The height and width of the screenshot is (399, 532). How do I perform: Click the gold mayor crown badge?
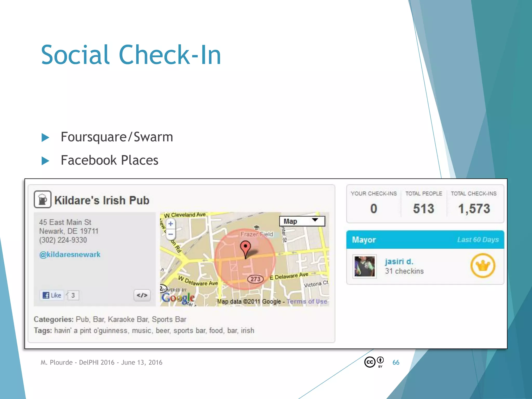tap(483, 266)
